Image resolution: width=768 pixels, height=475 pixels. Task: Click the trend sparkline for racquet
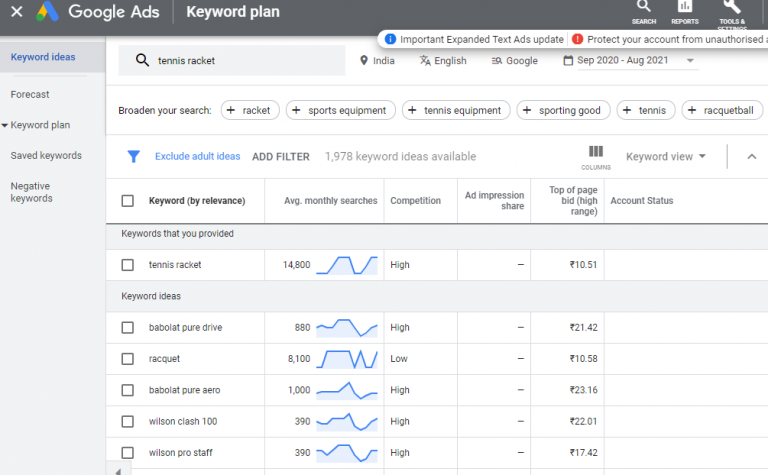click(347, 359)
